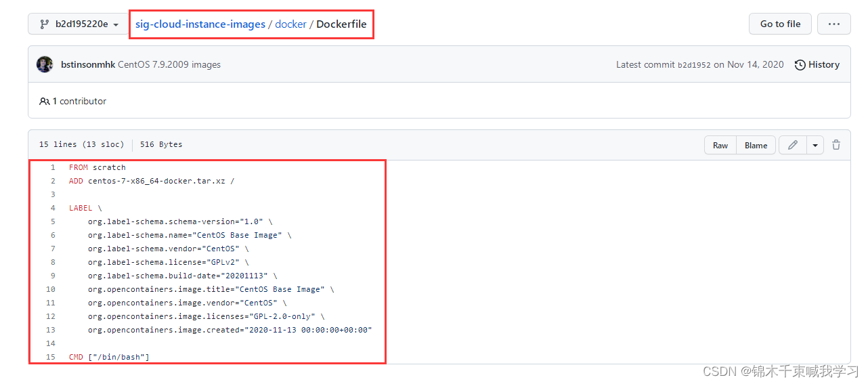Click the CMD ["/bin/bash"] line

tap(109, 357)
